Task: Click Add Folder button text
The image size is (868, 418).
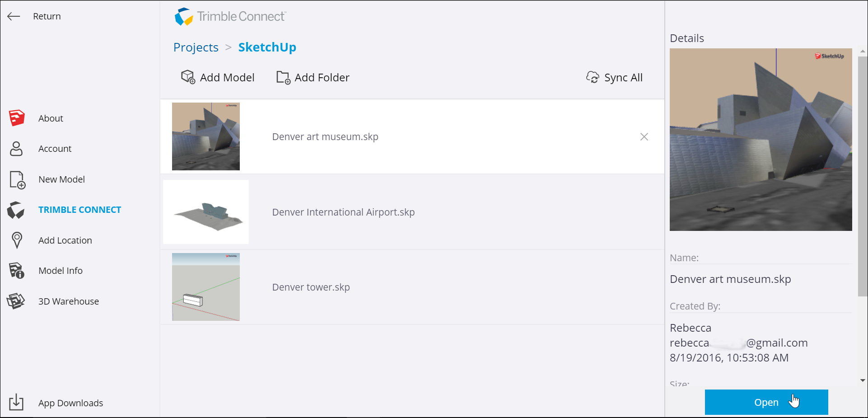Action: pyautogui.click(x=322, y=78)
